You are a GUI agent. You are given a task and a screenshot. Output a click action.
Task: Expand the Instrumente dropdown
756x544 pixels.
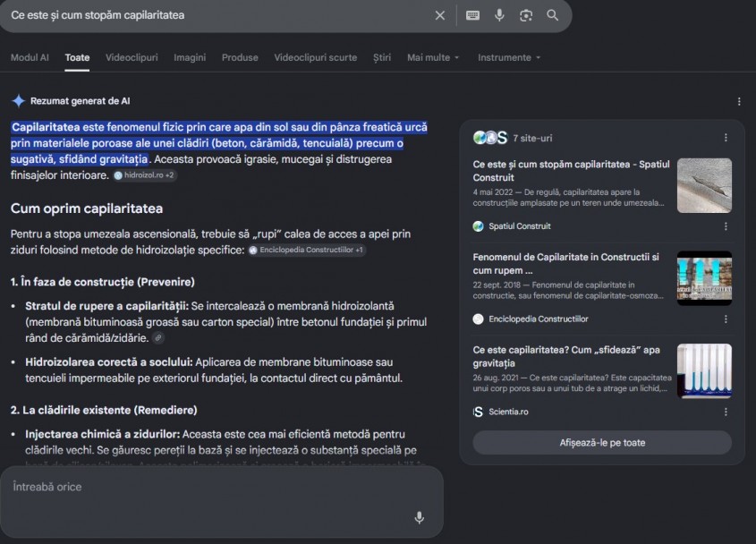509,57
